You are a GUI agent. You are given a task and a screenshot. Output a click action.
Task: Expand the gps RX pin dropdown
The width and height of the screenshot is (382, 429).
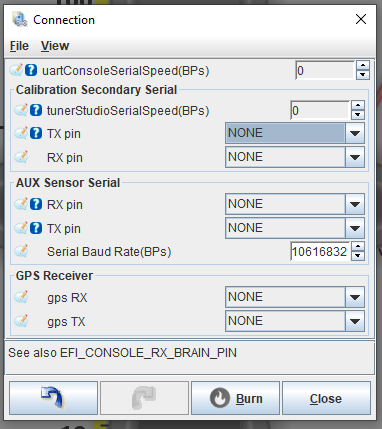(x=355, y=297)
